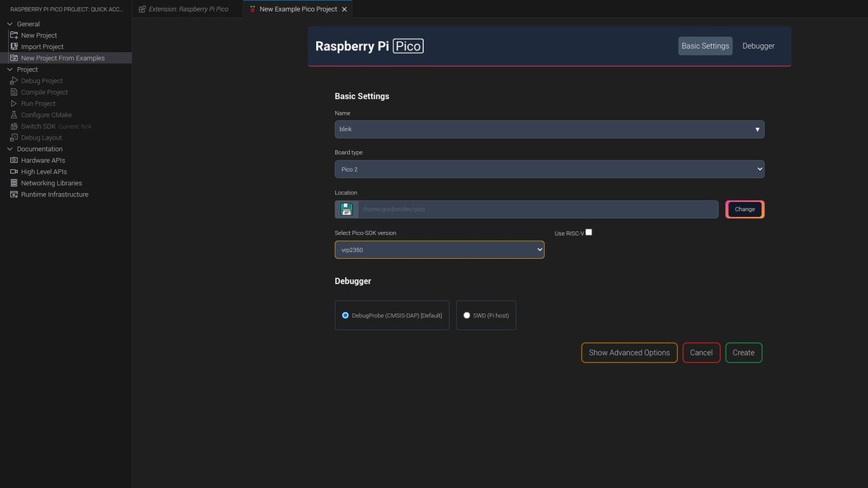Viewport: 868px width, 488px height.
Task: Click the Runtime Infrastructure icon
Action: pyautogui.click(x=14, y=194)
